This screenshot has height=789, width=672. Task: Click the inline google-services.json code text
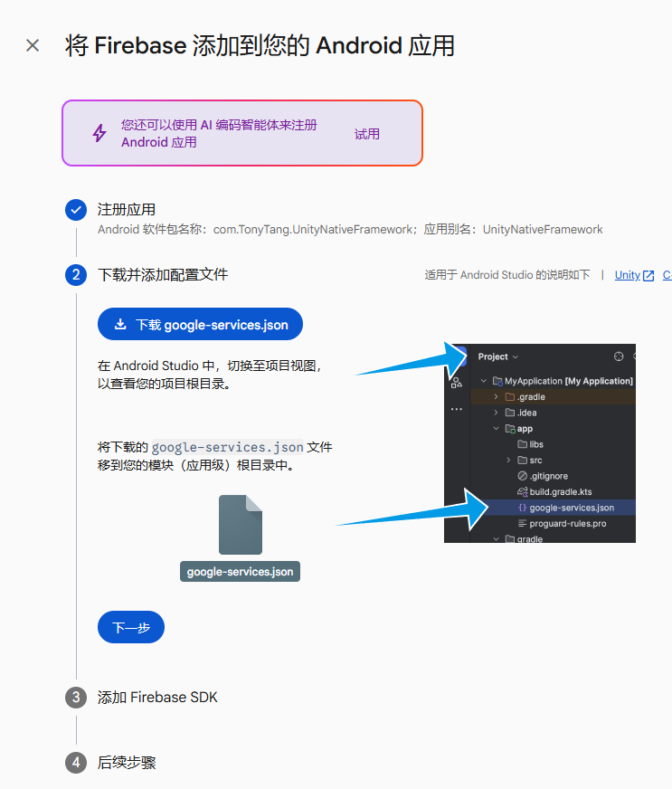[x=228, y=447]
